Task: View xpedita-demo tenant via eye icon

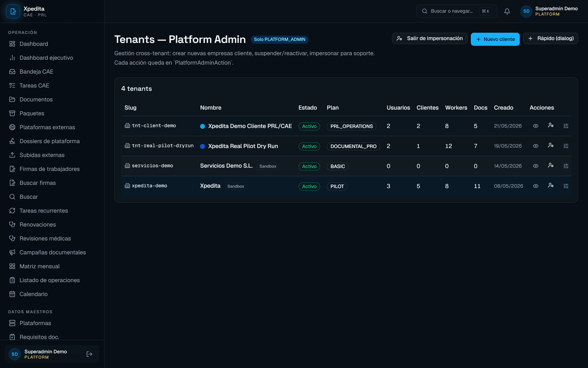Action: coord(536,186)
